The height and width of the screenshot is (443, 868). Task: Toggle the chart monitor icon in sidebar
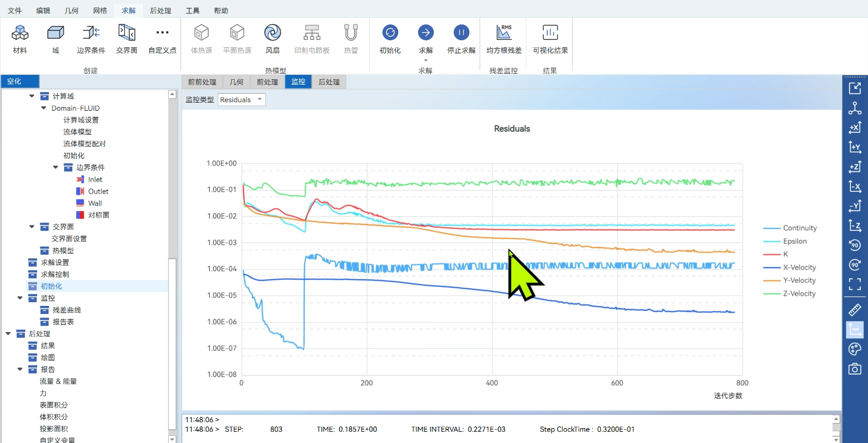854,329
